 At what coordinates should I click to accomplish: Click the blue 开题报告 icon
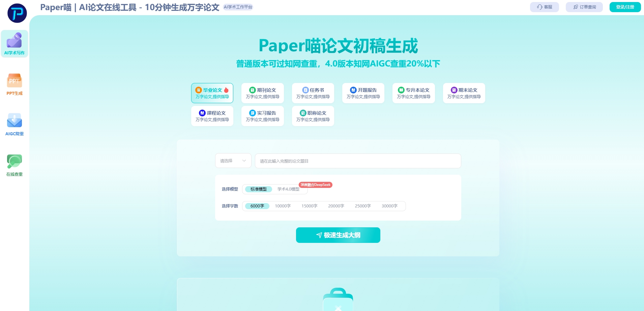(353, 90)
